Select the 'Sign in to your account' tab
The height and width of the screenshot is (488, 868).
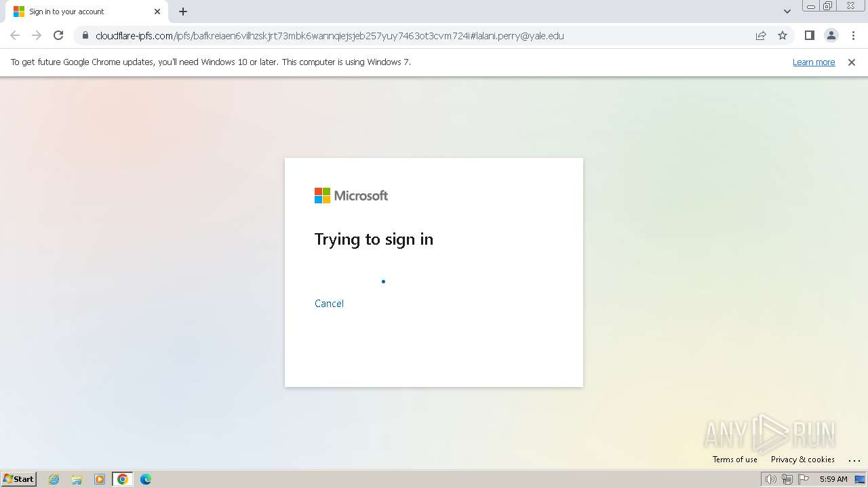pyautogui.click(x=87, y=12)
